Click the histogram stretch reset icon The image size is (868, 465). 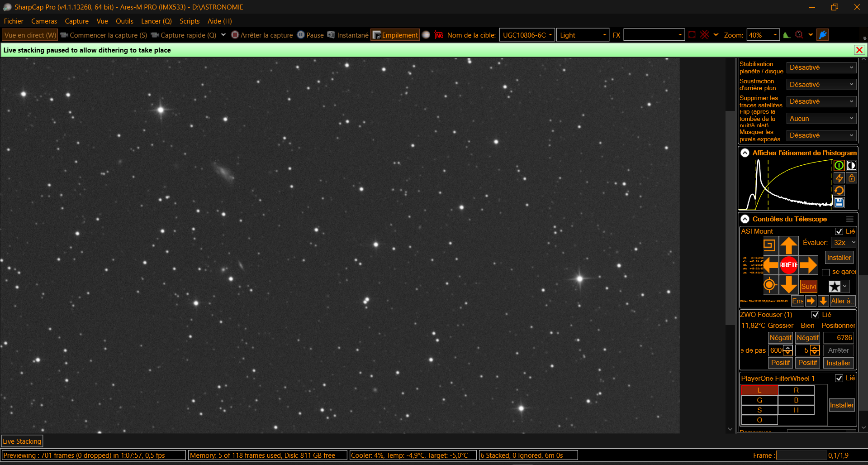[839, 191]
